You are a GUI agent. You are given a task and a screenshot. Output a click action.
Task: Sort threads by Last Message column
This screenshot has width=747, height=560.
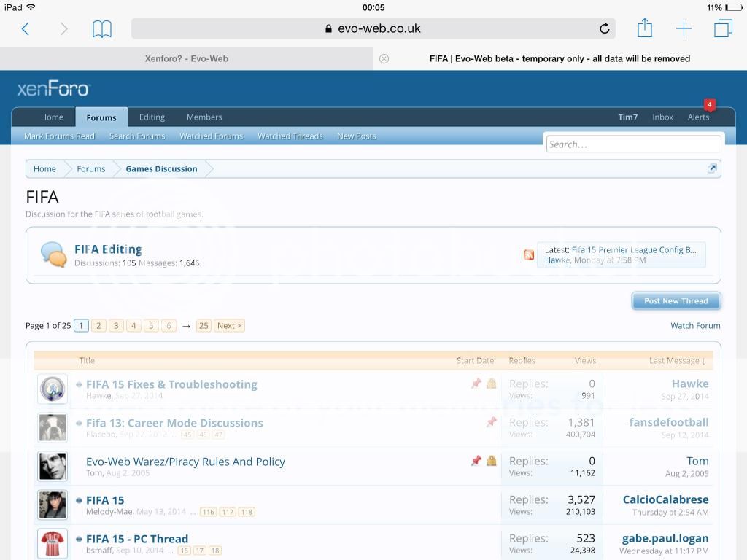[x=676, y=361]
